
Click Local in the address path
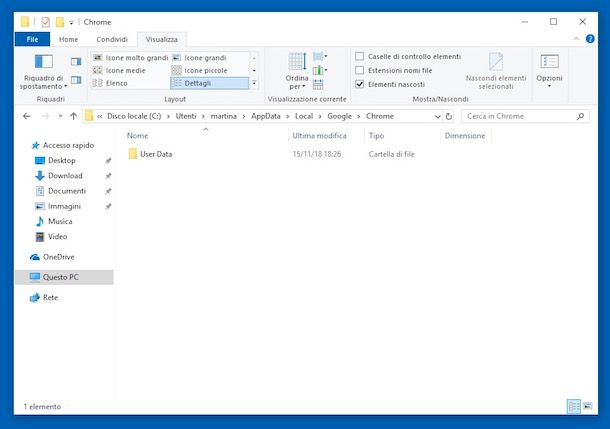pyautogui.click(x=304, y=116)
